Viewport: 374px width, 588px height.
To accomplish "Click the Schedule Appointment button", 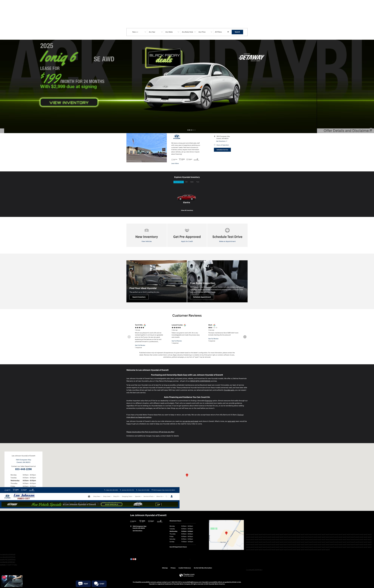I will coord(202,297).
